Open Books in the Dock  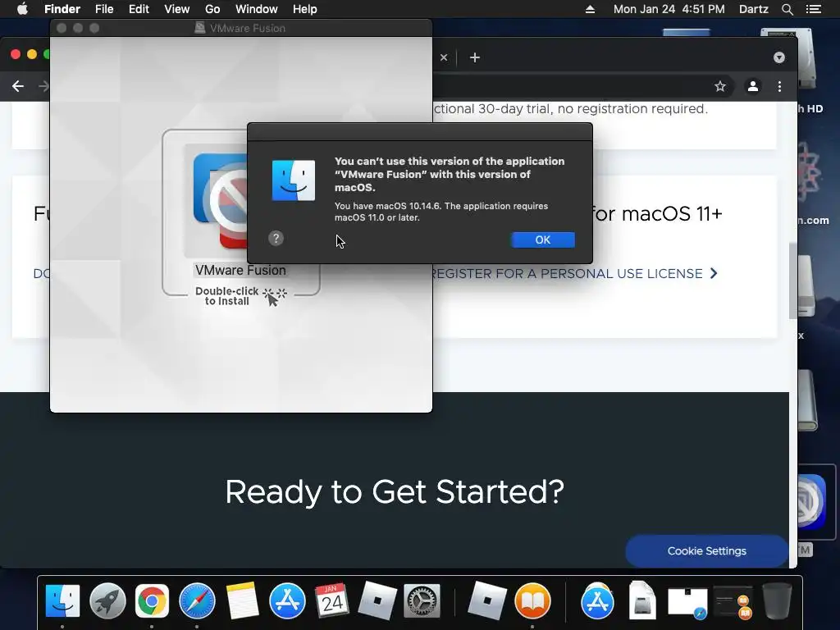pyautogui.click(x=532, y=600)
